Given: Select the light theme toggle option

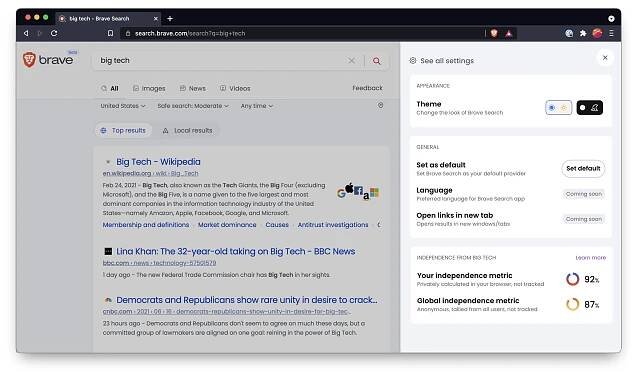Looking at the screenshot, I should point(559,108).
